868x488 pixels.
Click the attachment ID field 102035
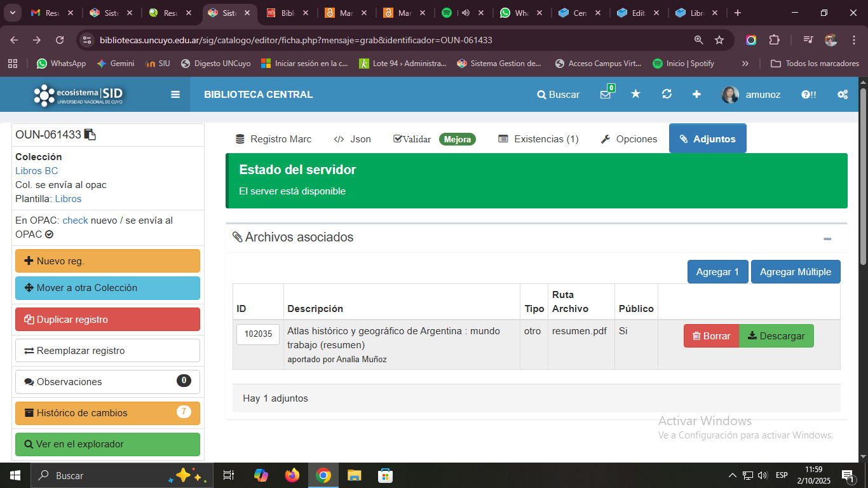click(x=258, y=334)
